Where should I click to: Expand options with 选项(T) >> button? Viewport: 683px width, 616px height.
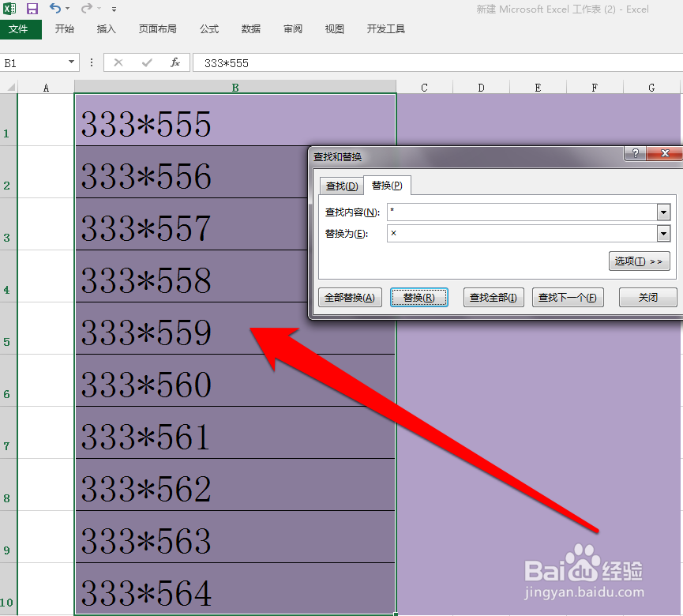pos(639,261)
